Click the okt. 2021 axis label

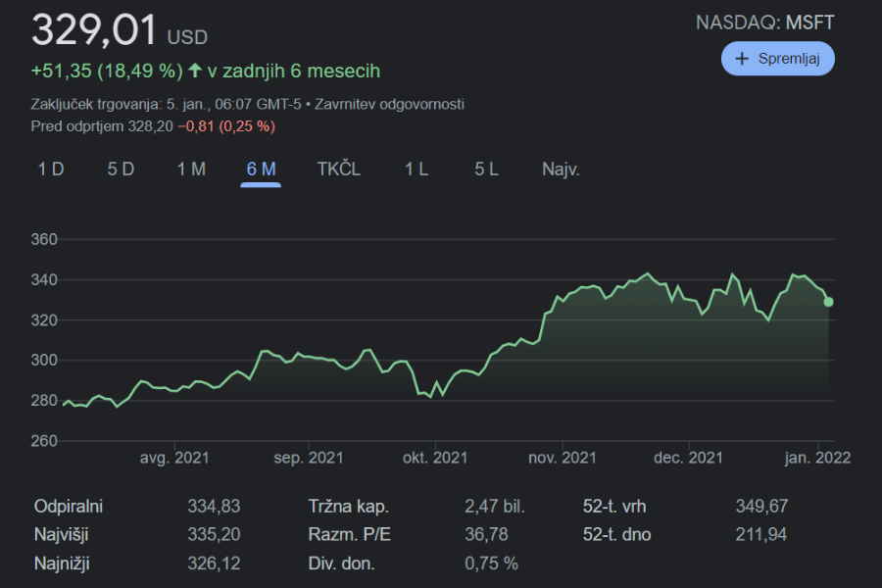pos(435,458)
